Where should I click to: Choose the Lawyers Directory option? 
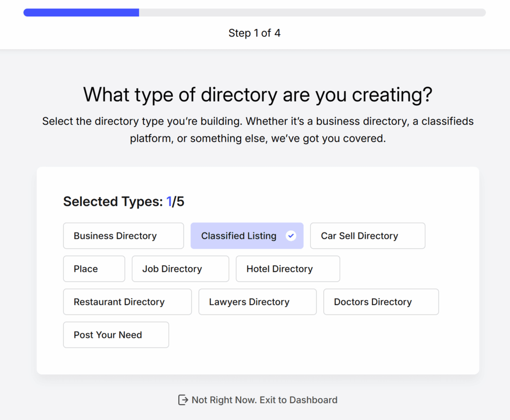click(257, 302)
